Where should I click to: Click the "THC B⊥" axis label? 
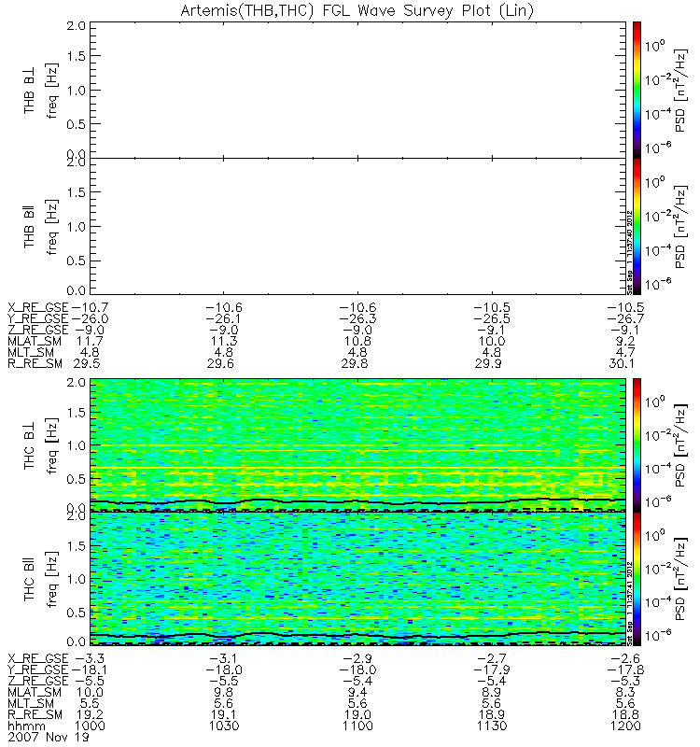(30, 445)
